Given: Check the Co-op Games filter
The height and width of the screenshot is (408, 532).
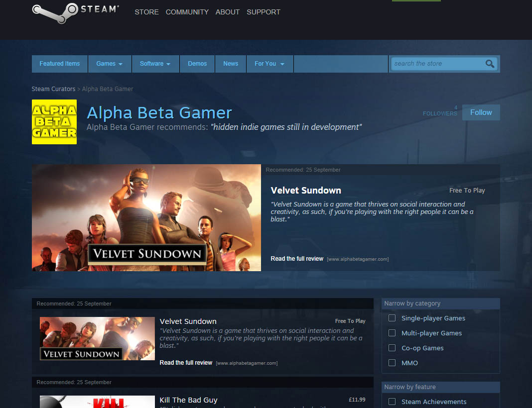Looking at the screenshot, I should coord(392,348).
